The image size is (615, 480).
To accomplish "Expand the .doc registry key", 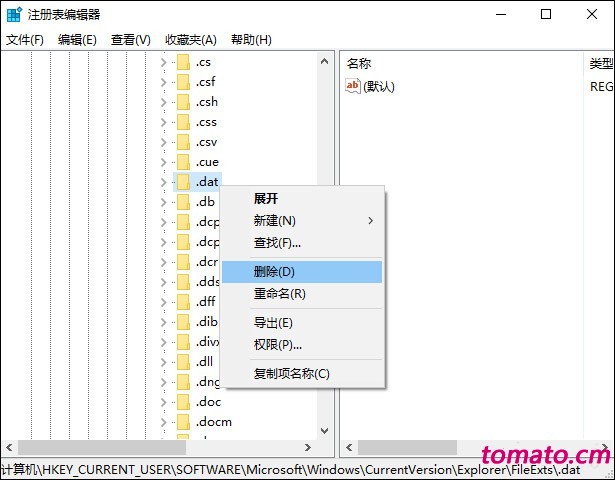I will click(164, 402).
